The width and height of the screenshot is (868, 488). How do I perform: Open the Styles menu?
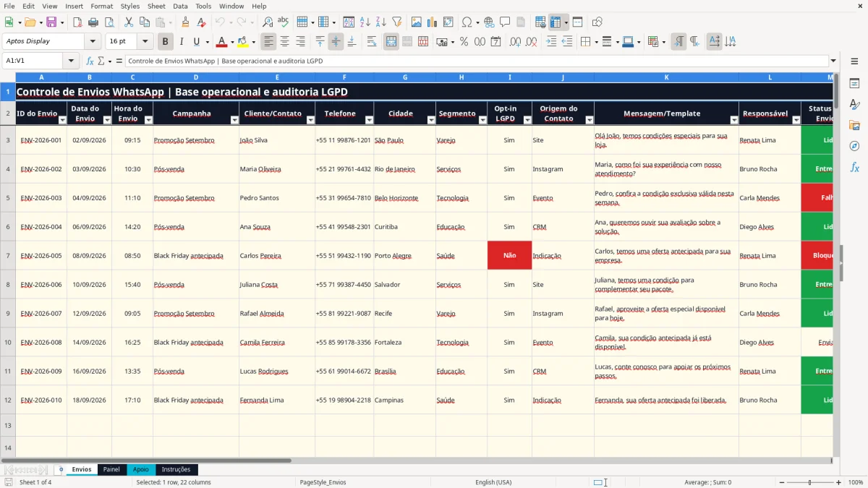click(130, 6)
